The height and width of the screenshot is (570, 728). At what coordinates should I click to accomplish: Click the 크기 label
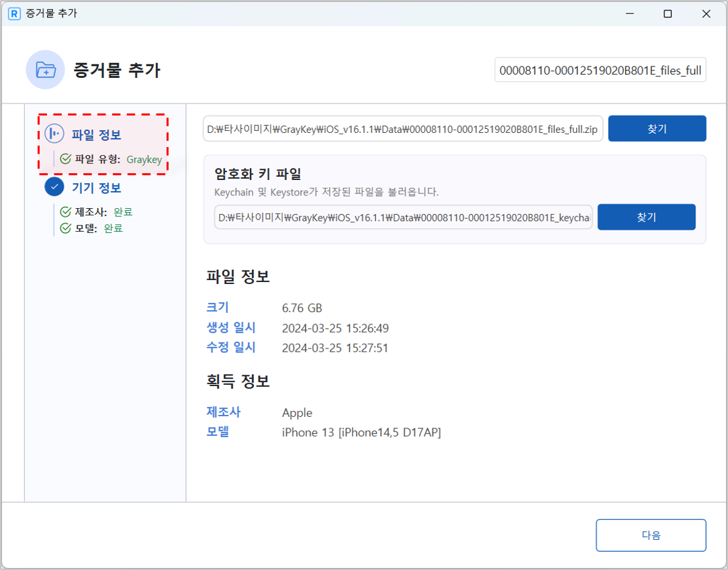point(218,307)
